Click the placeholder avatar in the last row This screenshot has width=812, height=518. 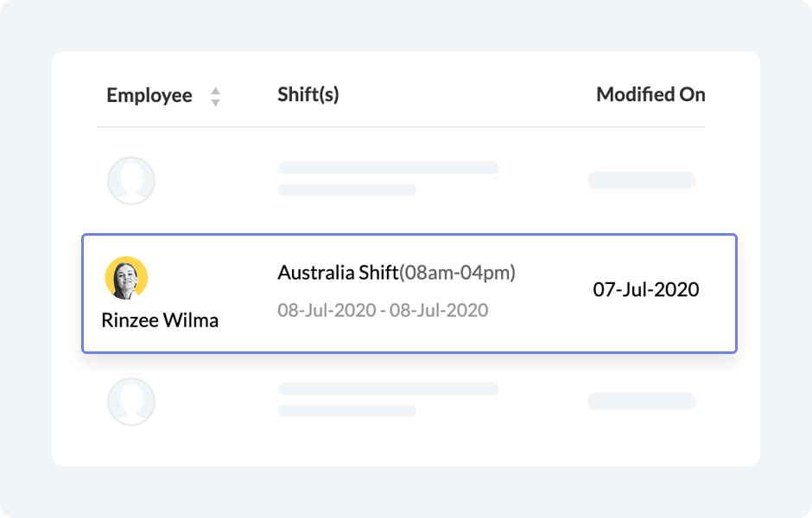(131, 401)
